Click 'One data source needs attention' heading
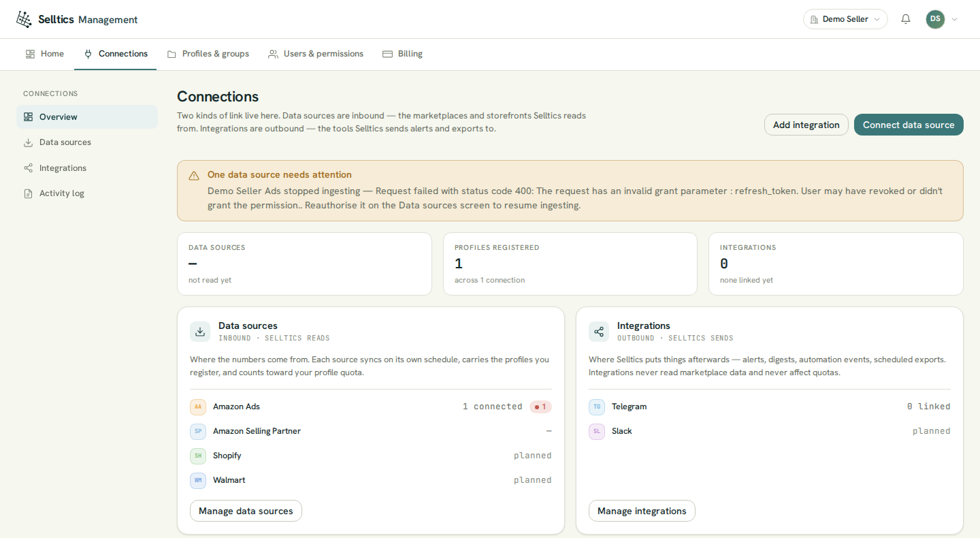The height and width of the screenshot is (538, 980). coord(280,175)
